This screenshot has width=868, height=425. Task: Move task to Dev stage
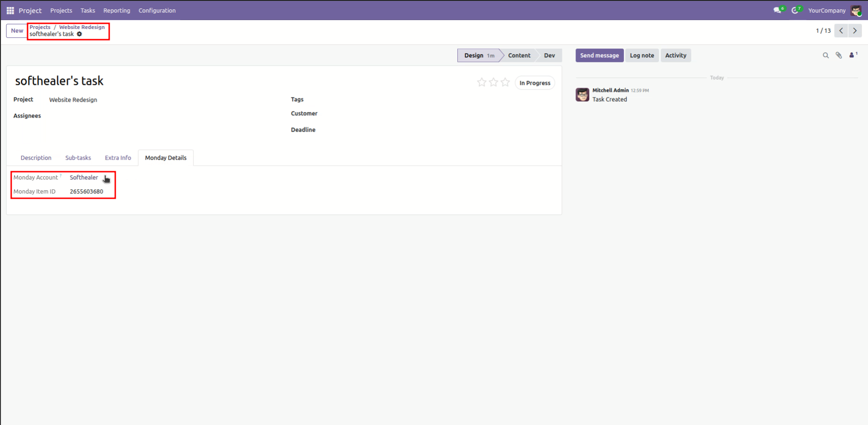(x=550, y=56)
